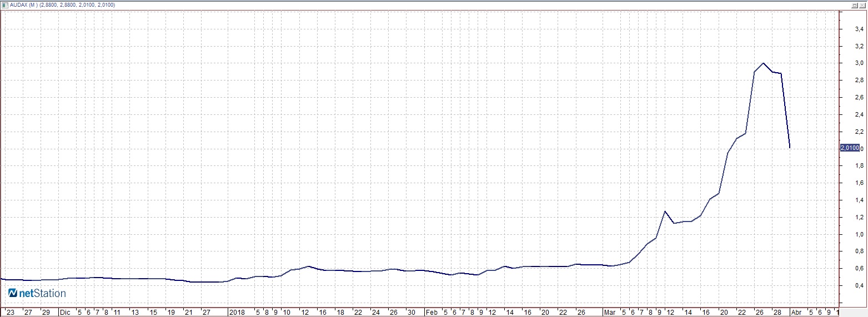868x317 pixels.
Task: Click the 1,6 price axis label
Action: point(859,183)
